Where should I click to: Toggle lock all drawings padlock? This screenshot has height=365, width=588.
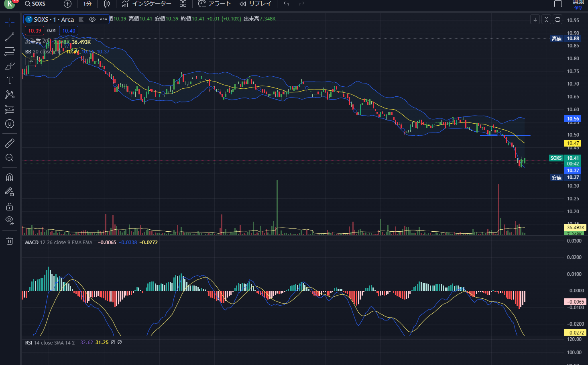click(10, 207)
